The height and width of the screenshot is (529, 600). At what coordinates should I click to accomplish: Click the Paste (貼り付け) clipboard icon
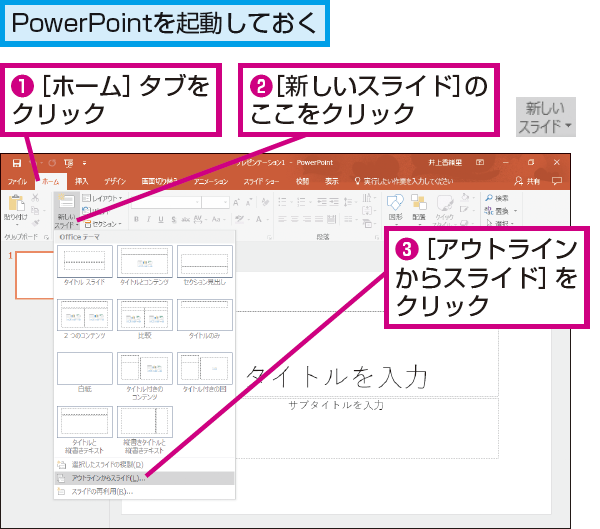click(16, 203)
